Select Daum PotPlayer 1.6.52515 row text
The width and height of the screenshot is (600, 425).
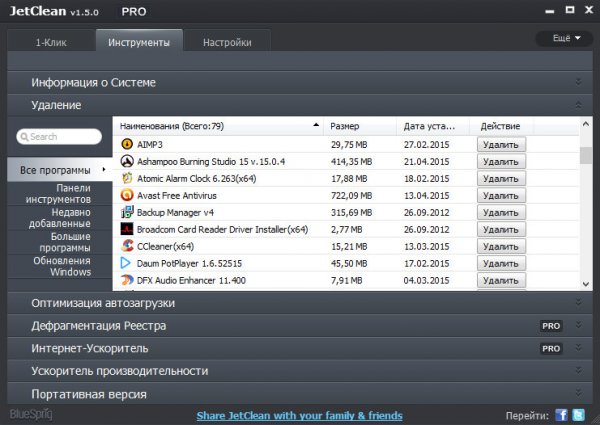pyautogui.click(x=189, y=263)
